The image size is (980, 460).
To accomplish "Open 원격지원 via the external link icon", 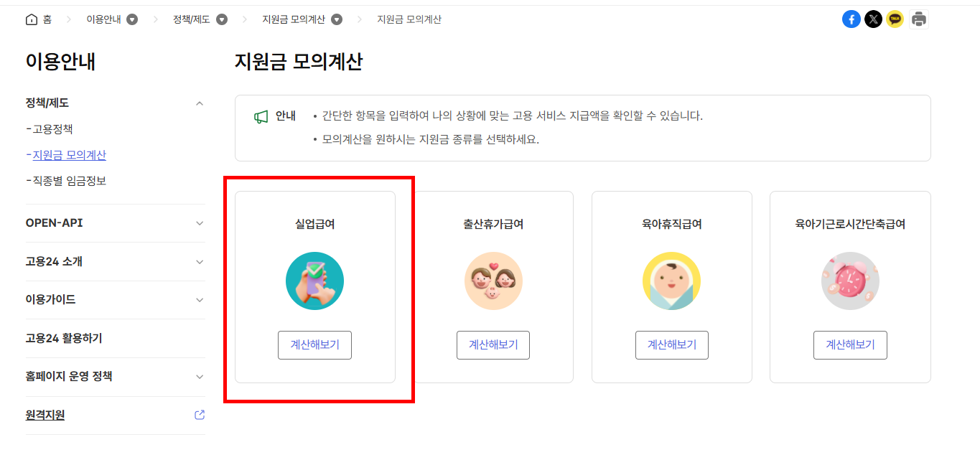I will [199, 415].
